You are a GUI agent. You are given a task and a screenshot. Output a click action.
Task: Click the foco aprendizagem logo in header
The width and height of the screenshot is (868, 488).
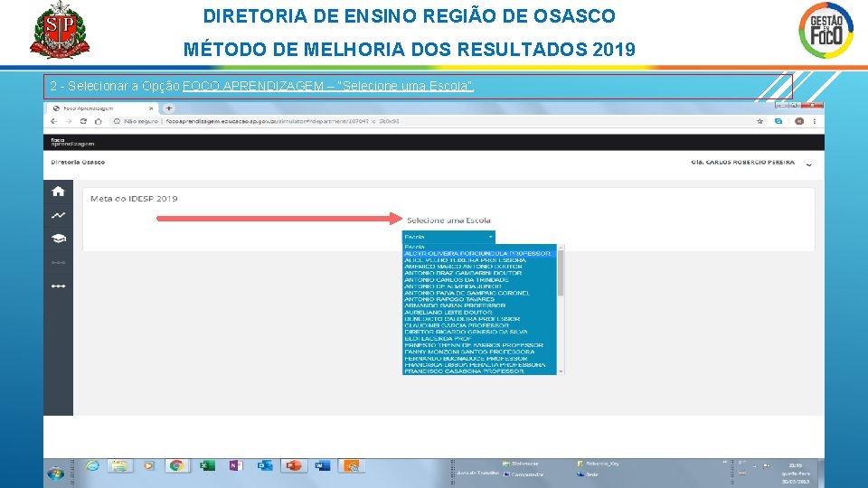[72, 142]
